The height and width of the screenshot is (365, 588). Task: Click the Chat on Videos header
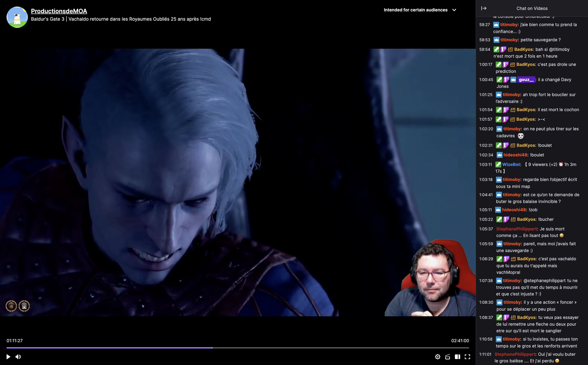532,8
